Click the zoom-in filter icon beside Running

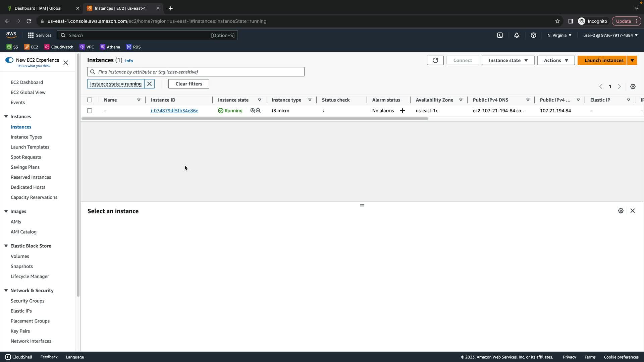(253, 111)
